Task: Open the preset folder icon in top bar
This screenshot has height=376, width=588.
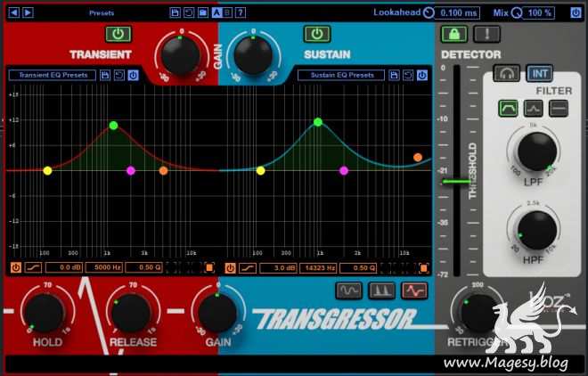Action: point(203,12)
